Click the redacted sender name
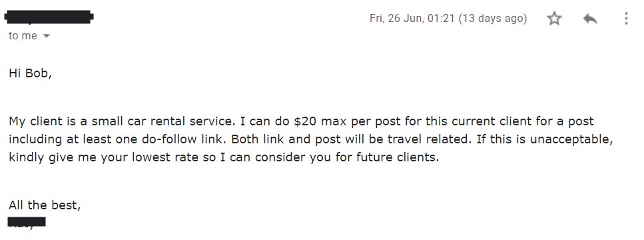Image resolution: width=644 pixels, height=240 pixels. [49, 17]
